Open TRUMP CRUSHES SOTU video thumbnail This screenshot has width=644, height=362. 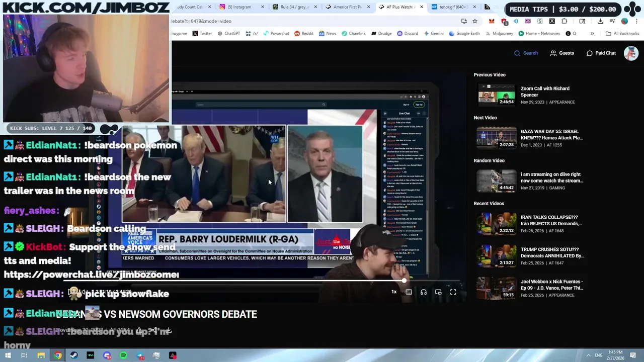coord(497,256)
